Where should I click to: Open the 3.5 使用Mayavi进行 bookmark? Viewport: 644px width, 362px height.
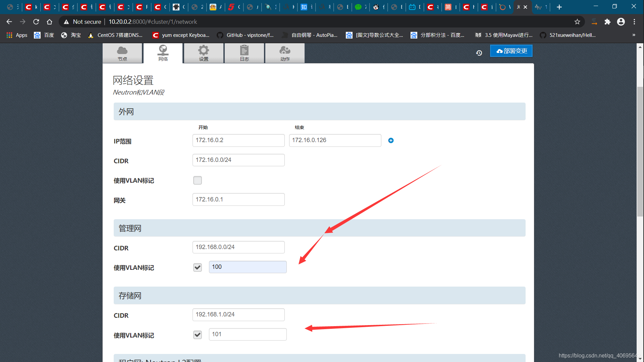[x=504, y=35]
